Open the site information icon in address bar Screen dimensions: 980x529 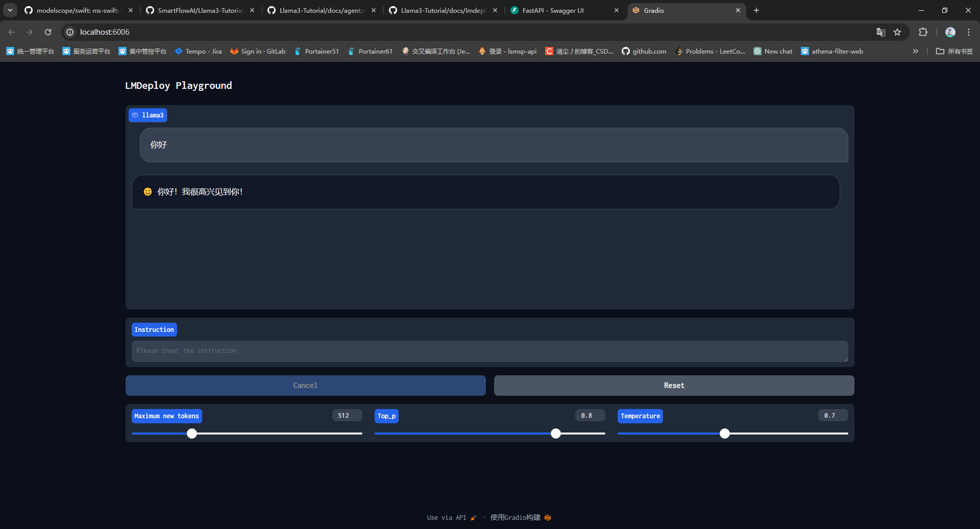click(x=70, y=32)
